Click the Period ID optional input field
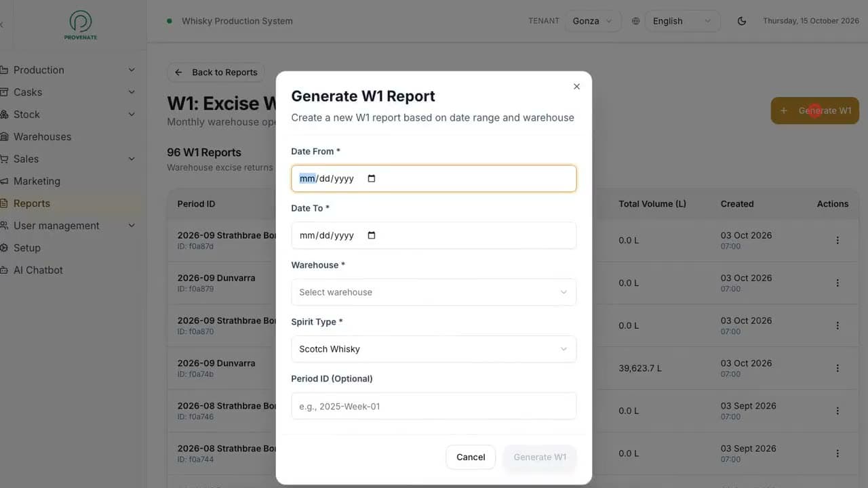 click(433, 406)
